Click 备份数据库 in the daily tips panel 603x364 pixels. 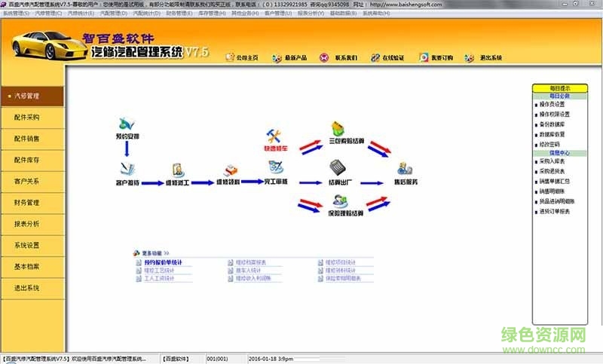click(x=554, y=124)
